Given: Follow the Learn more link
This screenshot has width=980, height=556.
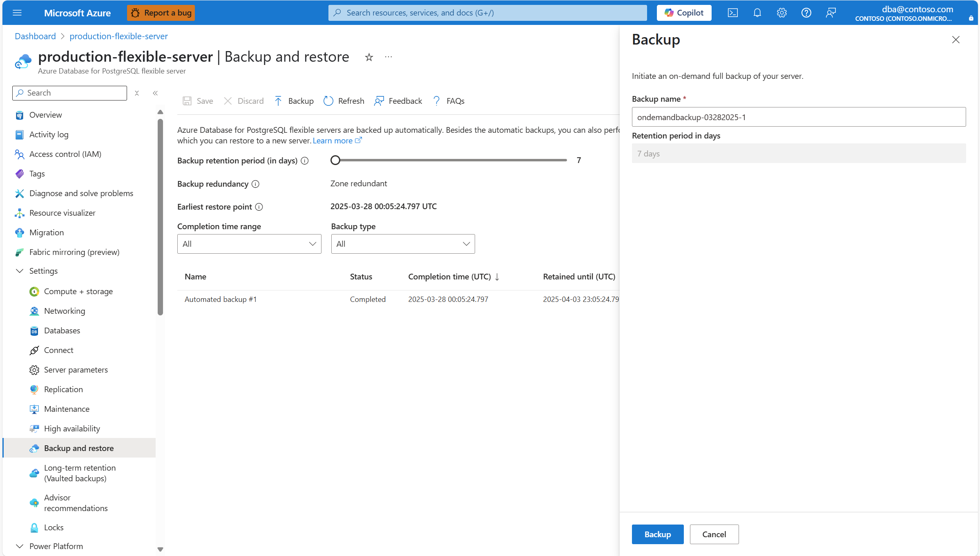Looking at the screenshot, I should [333, 141].
